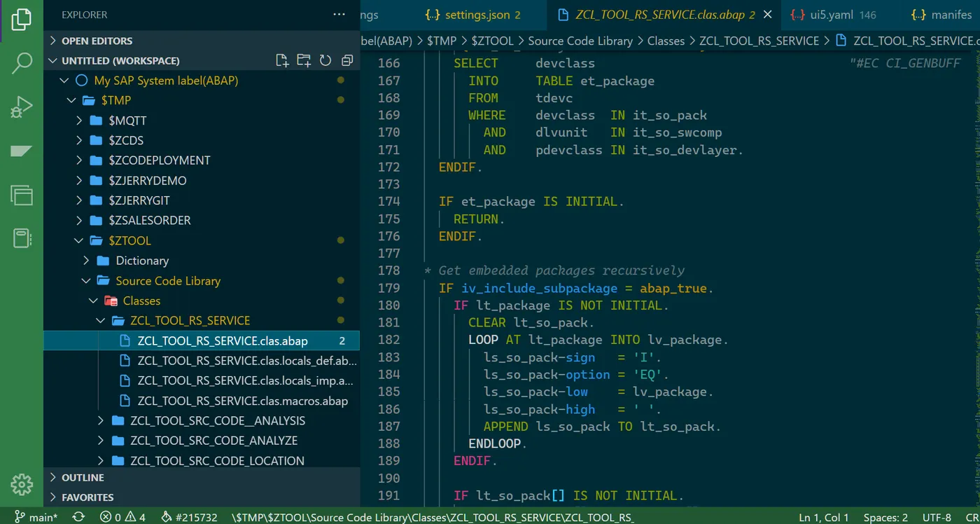Viewport: 980px width, 524px height.
Task: Click $ZTOOL in the breadcrumb path
Action: point(493,41)
